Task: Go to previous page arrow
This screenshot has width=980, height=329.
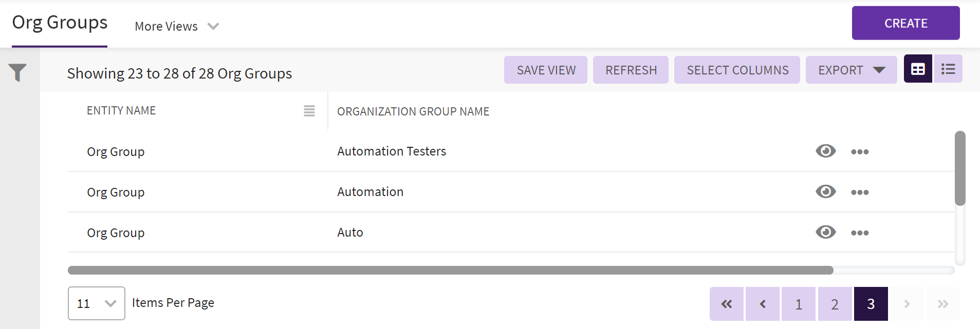Action: (763, 304)
